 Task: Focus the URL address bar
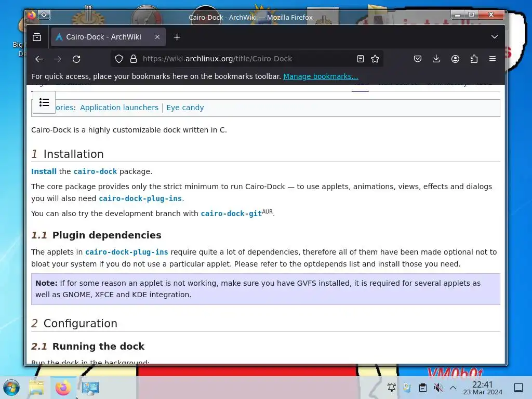click(247, 59)
